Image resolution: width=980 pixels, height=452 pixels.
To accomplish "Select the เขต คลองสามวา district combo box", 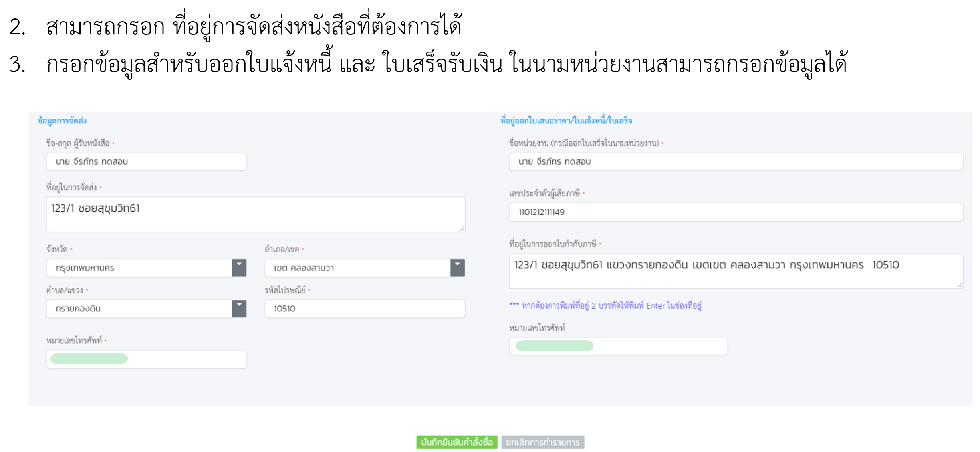I will 357,268.
